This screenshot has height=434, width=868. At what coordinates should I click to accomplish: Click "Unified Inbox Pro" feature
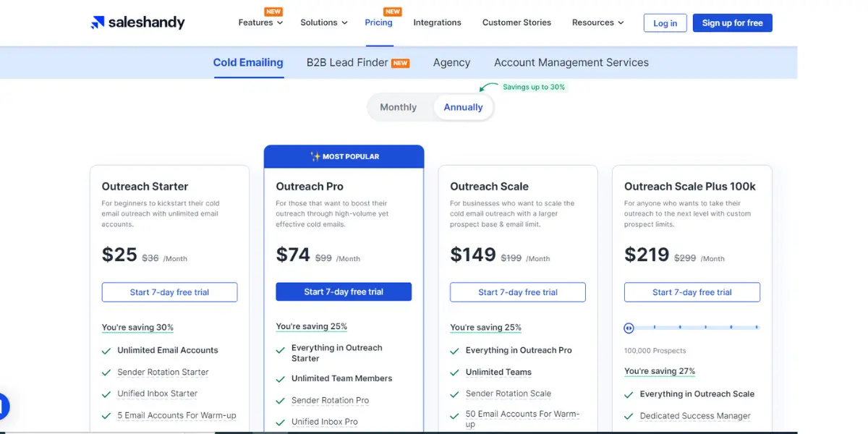point(325,422)
